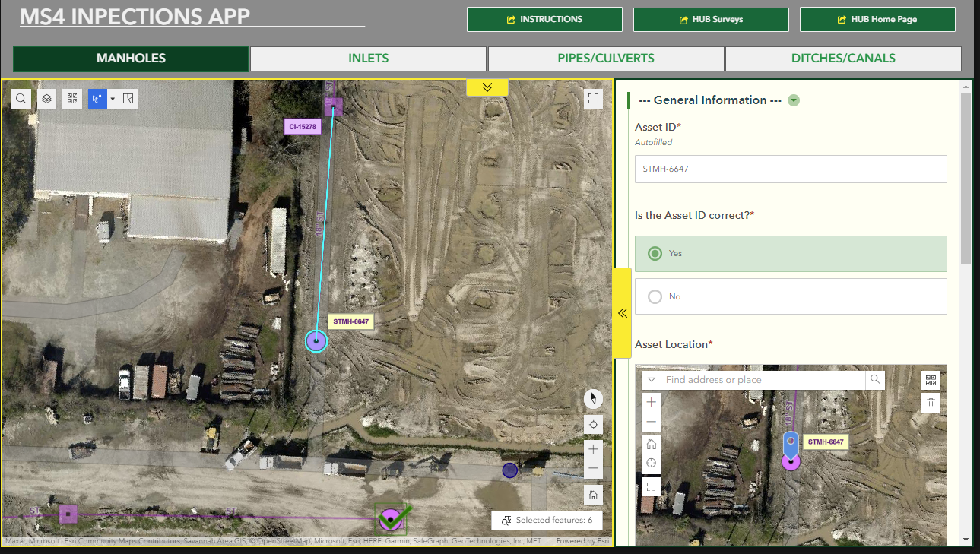Image resolution: width=980 pixels, height=554 pixels.
Task: Open the map search tool
Action: (21, 98)
